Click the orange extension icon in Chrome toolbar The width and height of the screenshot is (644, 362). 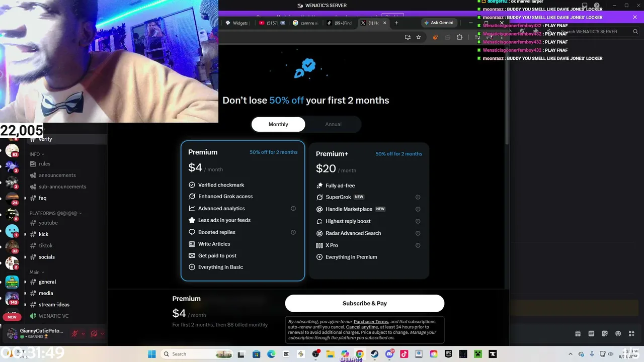[x=435, y=37]
